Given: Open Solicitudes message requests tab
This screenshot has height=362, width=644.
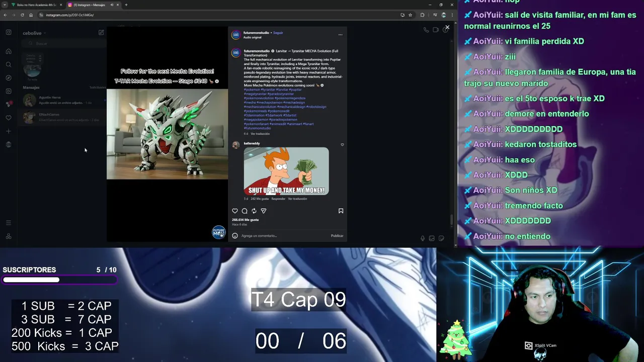Looking at the screenshot, I should click(98, 87).
